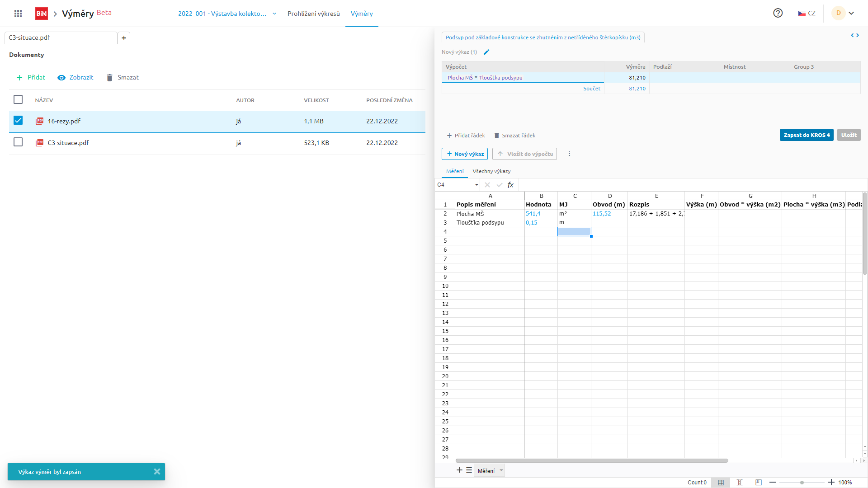Click the pencil icon next to Nový výkaz
This screenshot has width=868, height=488.
click(x=486, y=52)
